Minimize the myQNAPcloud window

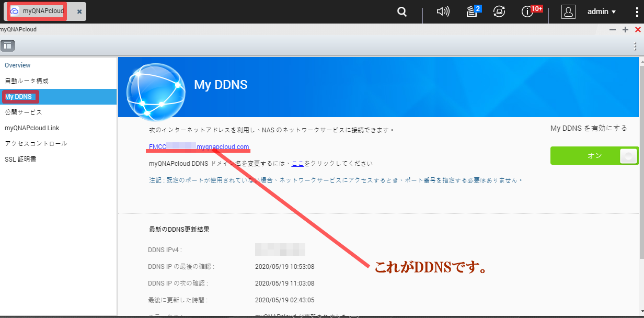(x=613, y=30)
